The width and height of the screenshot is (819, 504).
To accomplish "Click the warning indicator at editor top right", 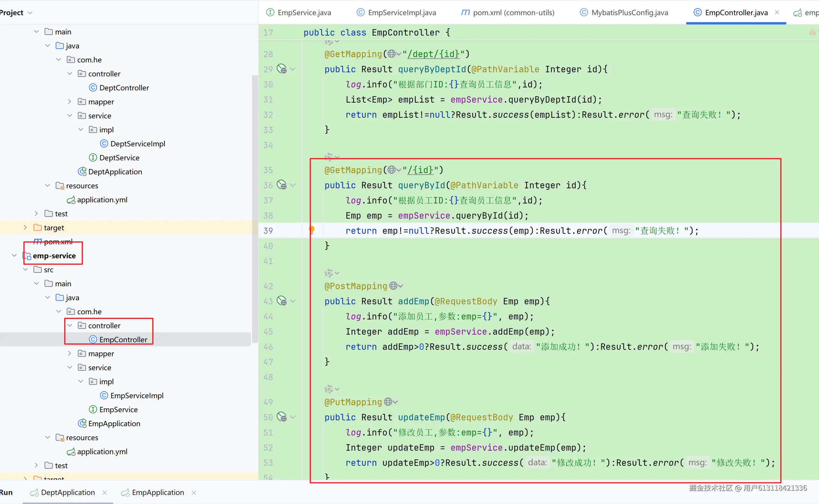I will coord(812,32).
